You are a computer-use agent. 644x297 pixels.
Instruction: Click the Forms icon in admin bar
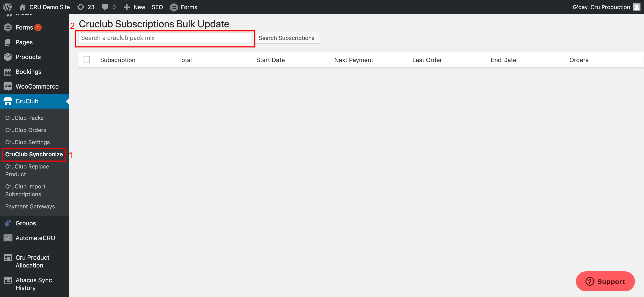pos(174,7)
